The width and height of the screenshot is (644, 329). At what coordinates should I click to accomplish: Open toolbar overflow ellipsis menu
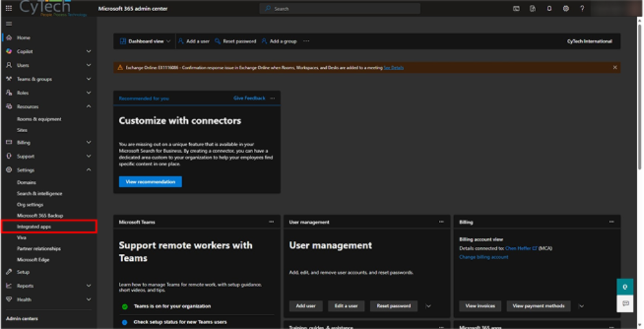click(306, 41)
